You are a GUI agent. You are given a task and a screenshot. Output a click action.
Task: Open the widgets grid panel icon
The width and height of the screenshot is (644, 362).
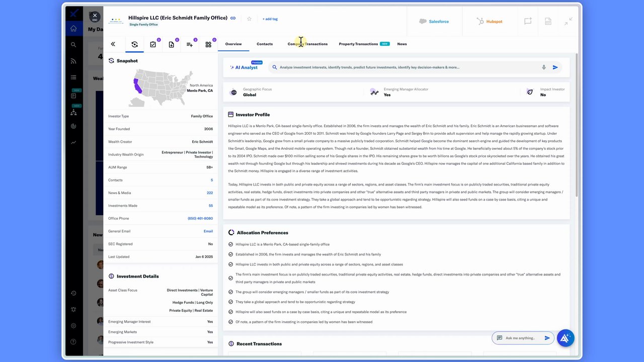pos(208,44)
